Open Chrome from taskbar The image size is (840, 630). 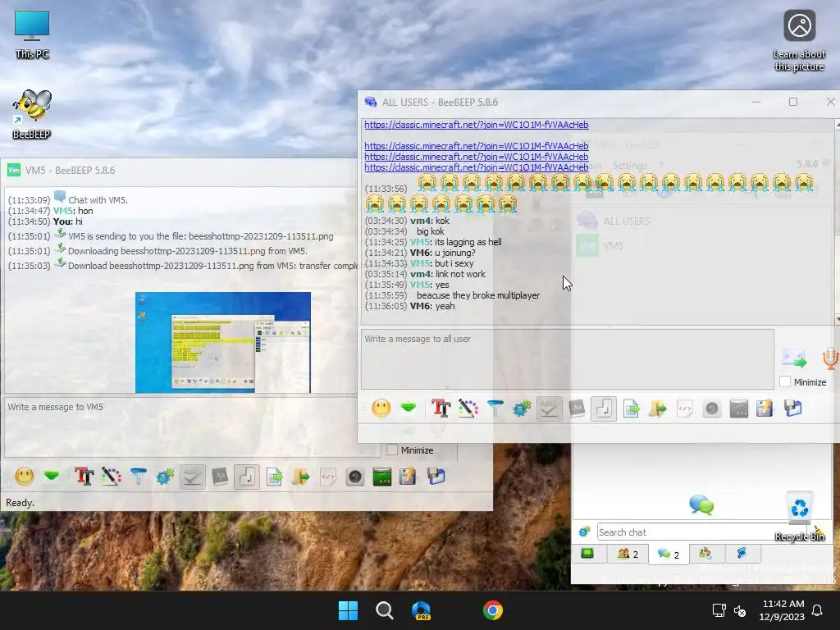click(493, 610)
